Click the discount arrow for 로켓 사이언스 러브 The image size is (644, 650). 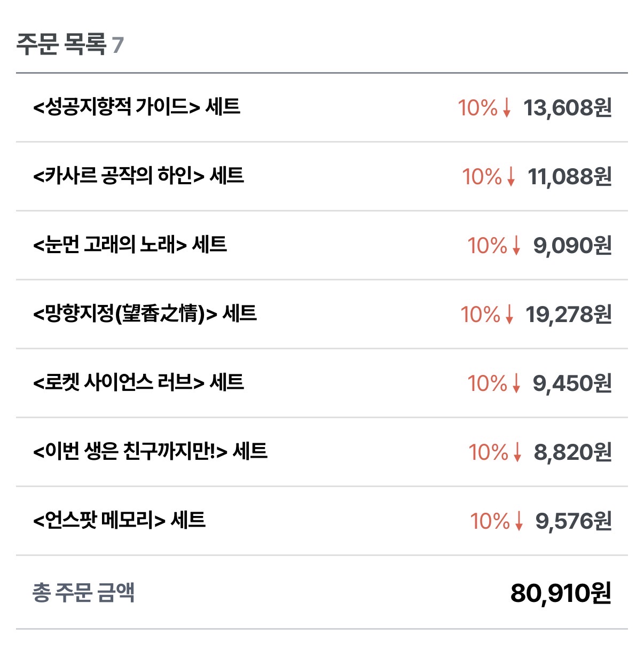coord(516,383)
